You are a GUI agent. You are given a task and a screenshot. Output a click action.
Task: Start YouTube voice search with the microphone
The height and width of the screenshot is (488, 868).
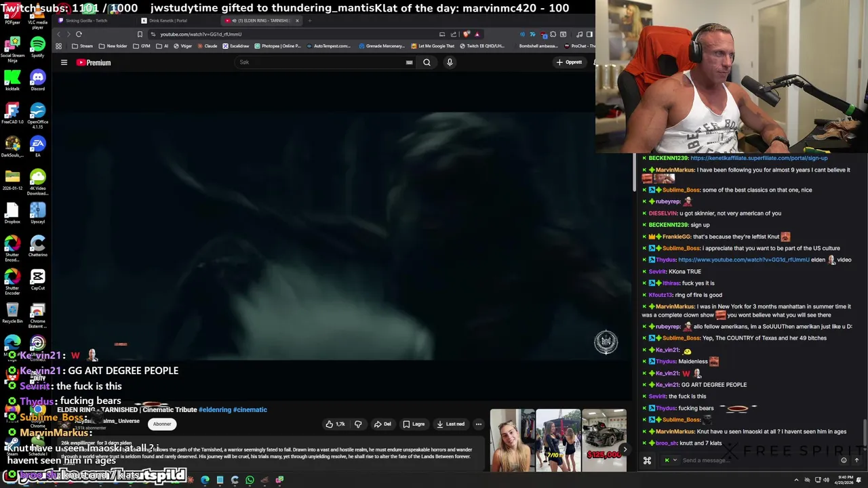(x=449, y=62)
